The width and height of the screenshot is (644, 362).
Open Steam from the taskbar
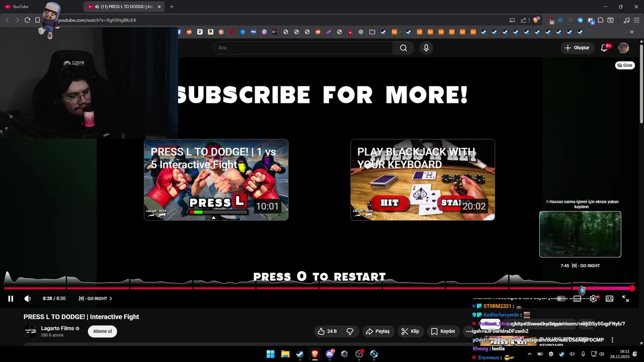300,354
